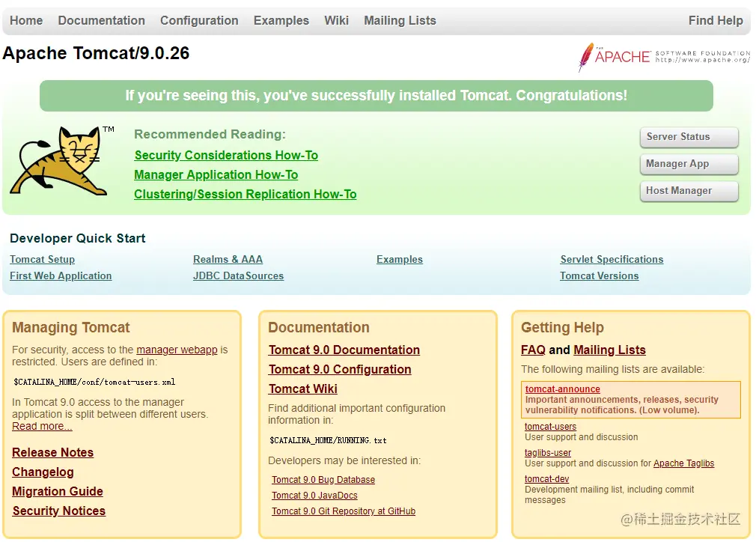Click Mailing Lists link under Getting Help
The width and height of the screenshot is (756, 542).
click(609, 350)
